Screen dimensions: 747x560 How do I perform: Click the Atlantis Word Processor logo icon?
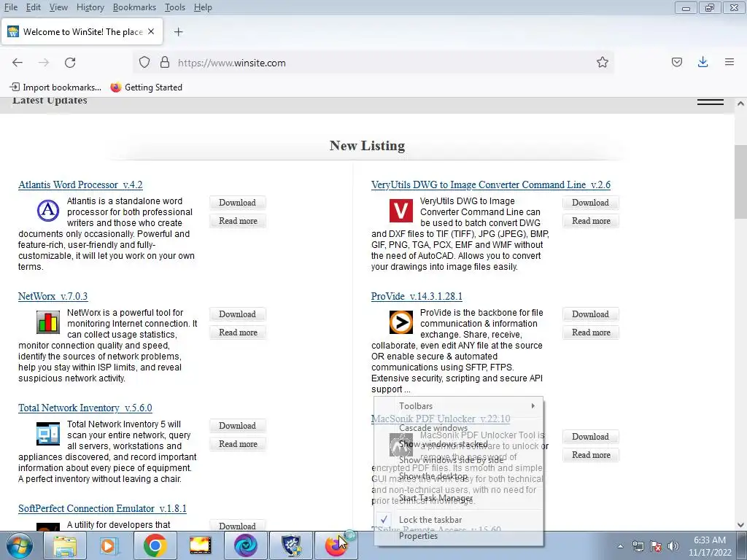pyautogui.click(x=48, y=210)
